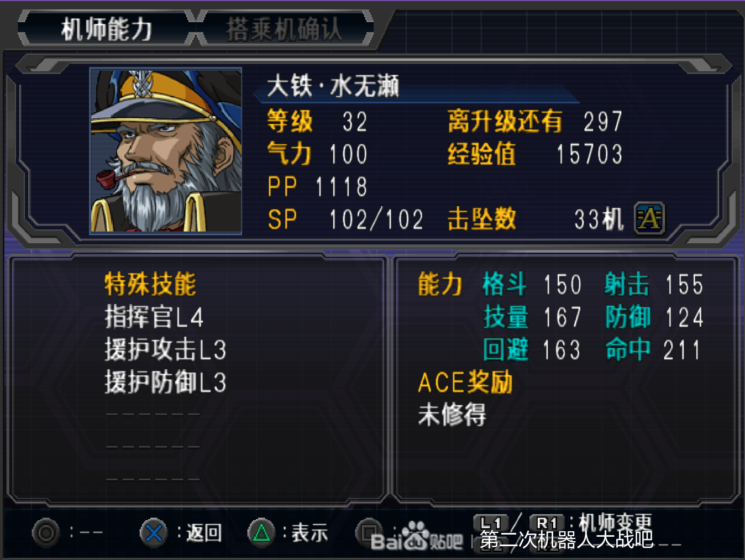
Task: Click the ACE奖励 未修得 status text
Action: point(452,415)
